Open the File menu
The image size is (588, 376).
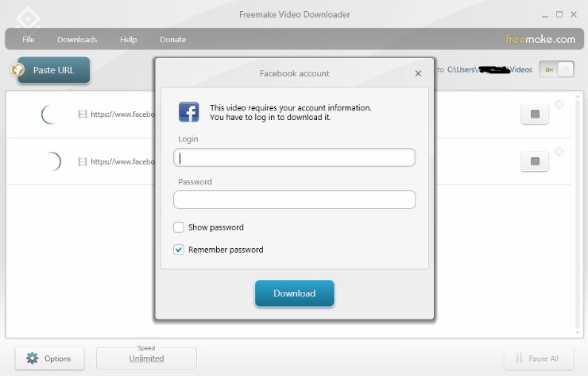pyautogui.click(x=28, y=40)
